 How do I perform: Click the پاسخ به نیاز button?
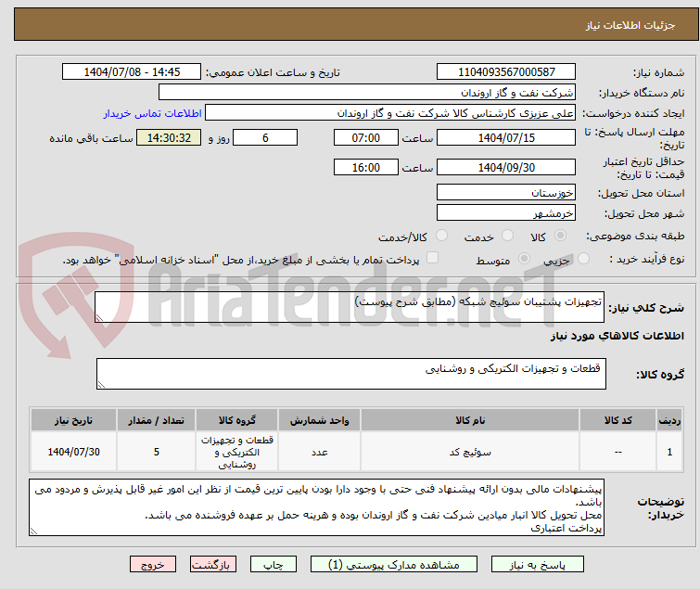[x=538, y=565]
